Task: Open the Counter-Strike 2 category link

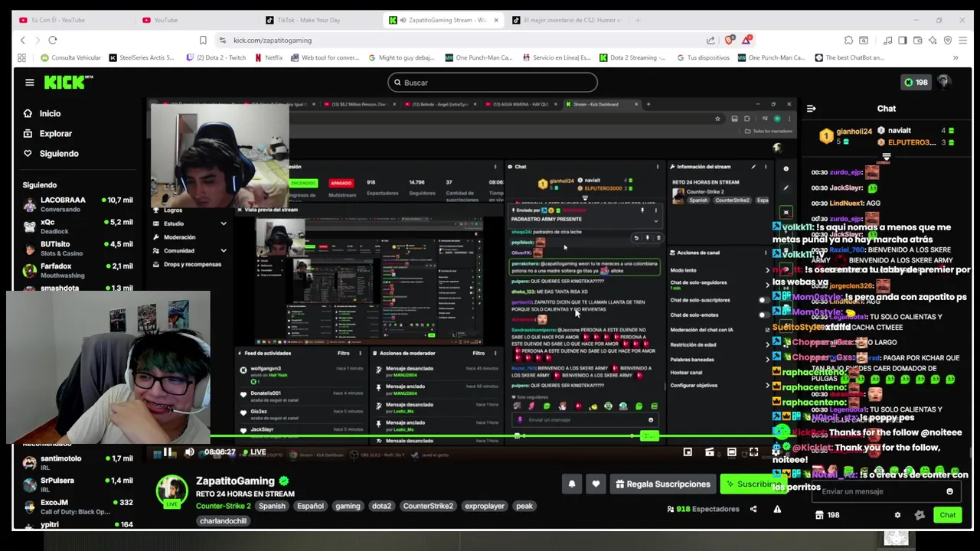Action: 223,506
